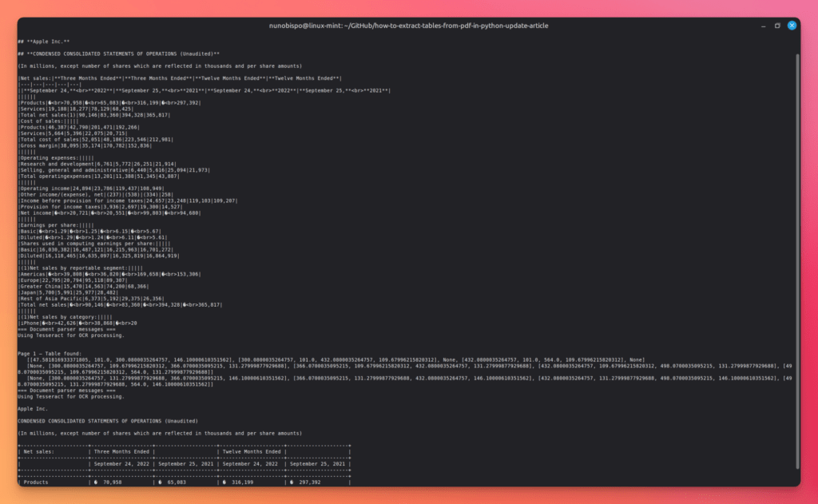818x504 pixels.
Task: Click 'Products' cell in bottom ASCII table
Action: [36, 482]
